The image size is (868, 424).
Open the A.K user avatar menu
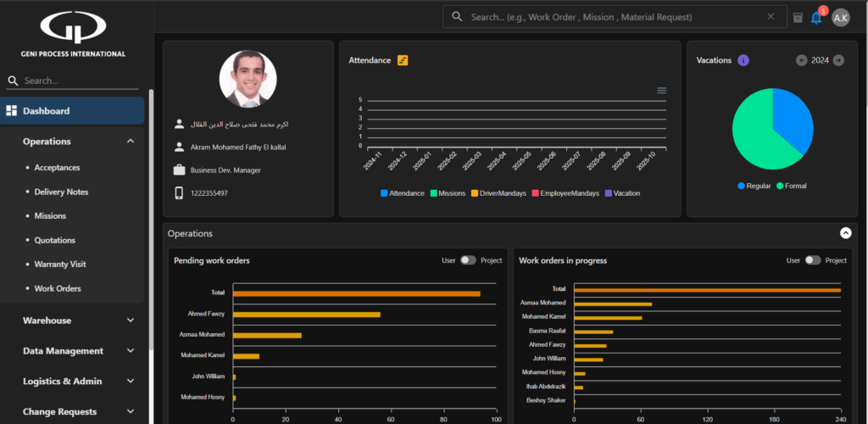point(840,18)
